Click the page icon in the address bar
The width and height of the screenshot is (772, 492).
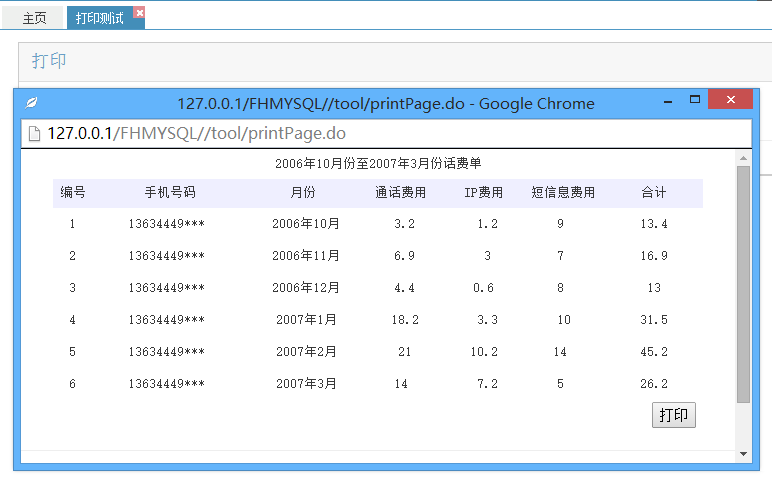(x=34, y=133)
